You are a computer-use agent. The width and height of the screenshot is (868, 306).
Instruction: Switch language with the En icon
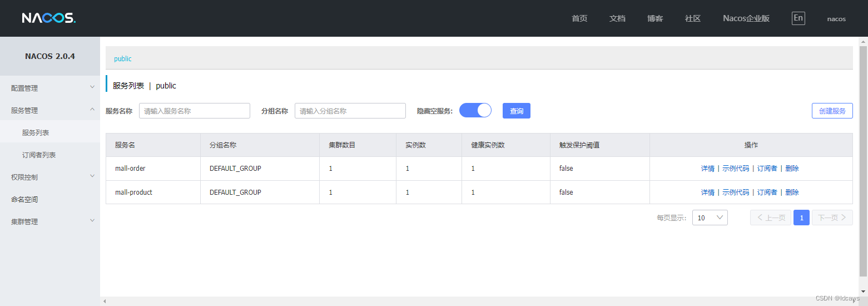tap(798, 18)
